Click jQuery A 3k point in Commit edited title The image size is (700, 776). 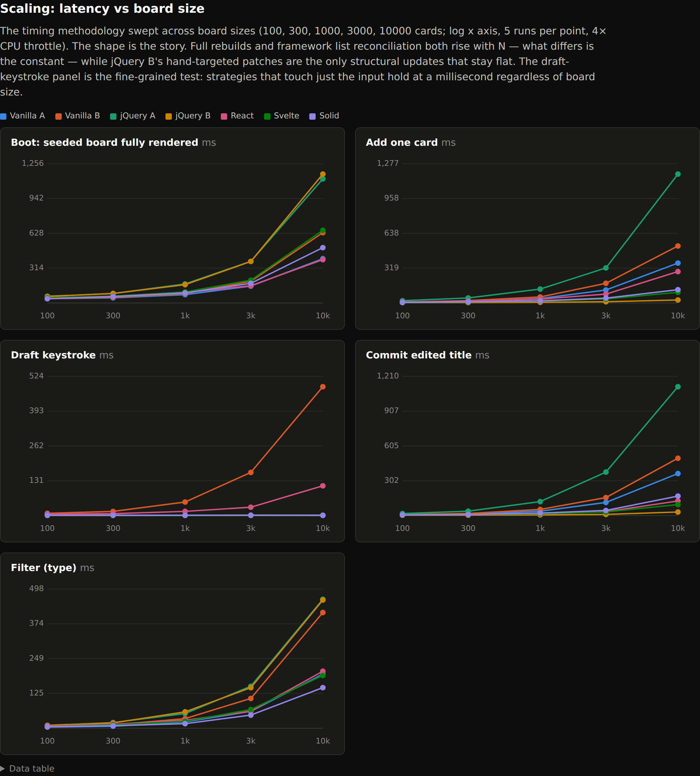click(x=606, y=472)
